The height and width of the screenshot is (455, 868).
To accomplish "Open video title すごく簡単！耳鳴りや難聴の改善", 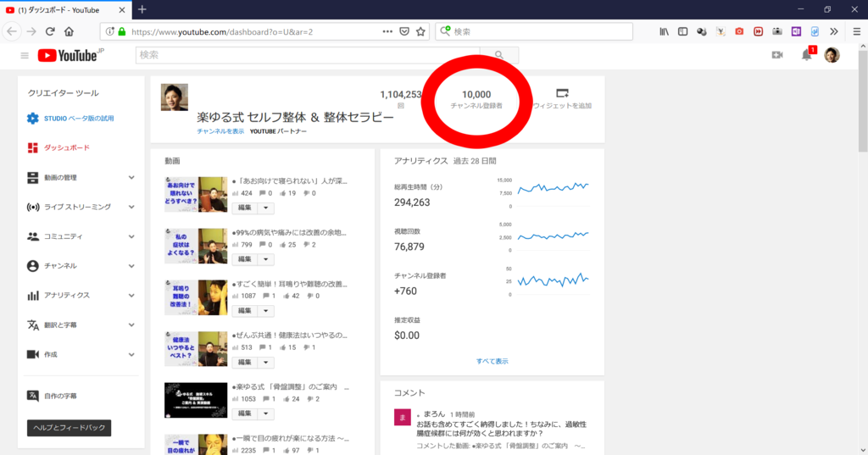I will [x=290, y=284].
